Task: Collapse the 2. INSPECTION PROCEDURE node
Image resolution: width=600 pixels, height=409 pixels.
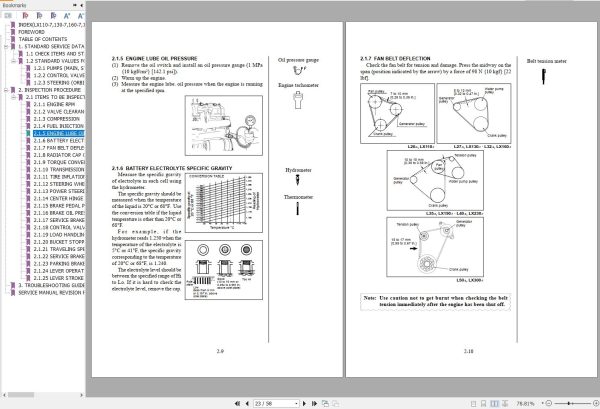Action: coord(6,90)
